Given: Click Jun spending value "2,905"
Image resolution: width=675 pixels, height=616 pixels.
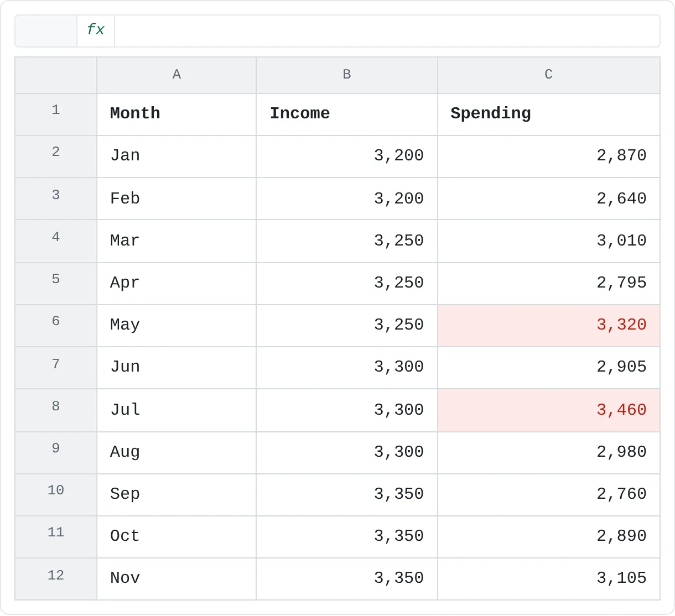Looking at the screenshot, I should tap(549, 368).
